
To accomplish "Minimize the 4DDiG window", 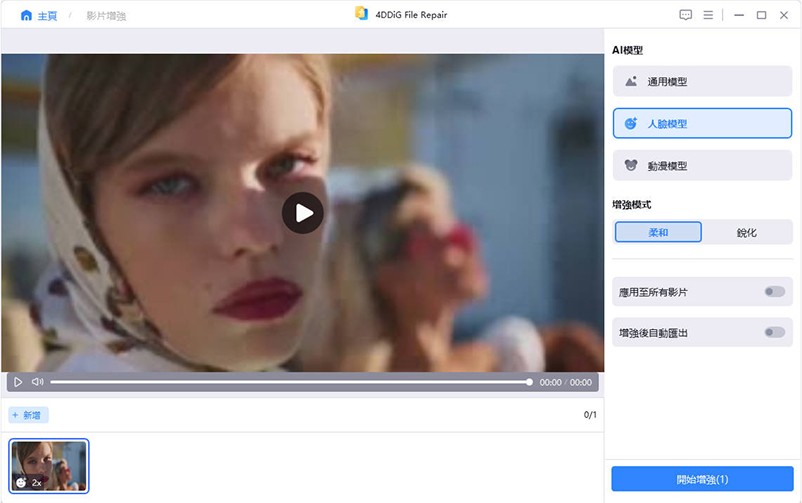I will coord(738,15).
